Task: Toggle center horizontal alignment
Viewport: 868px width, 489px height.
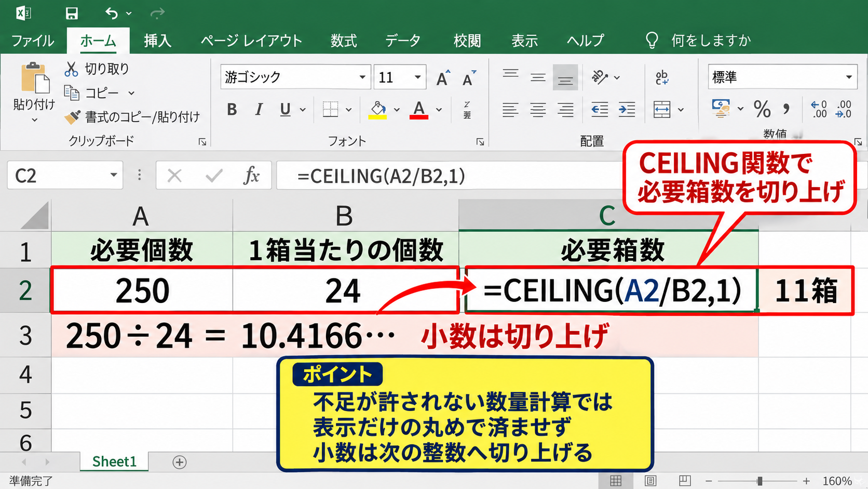Action: 538,109
